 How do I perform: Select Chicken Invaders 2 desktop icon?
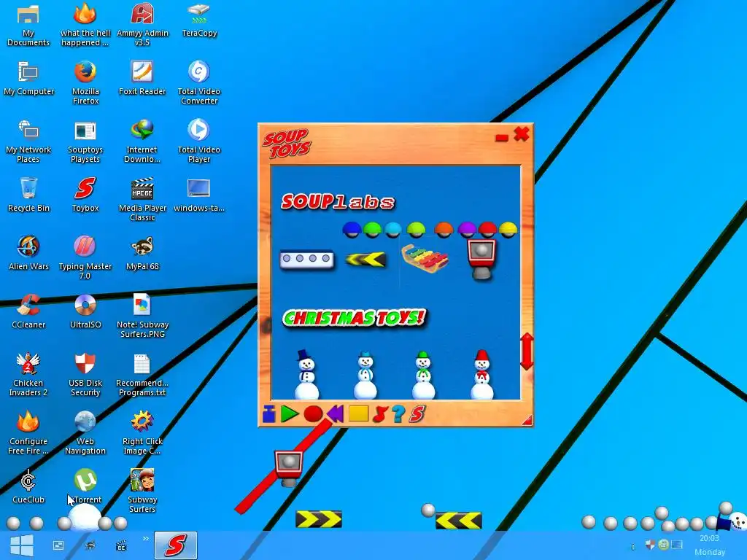pos(28,374)
